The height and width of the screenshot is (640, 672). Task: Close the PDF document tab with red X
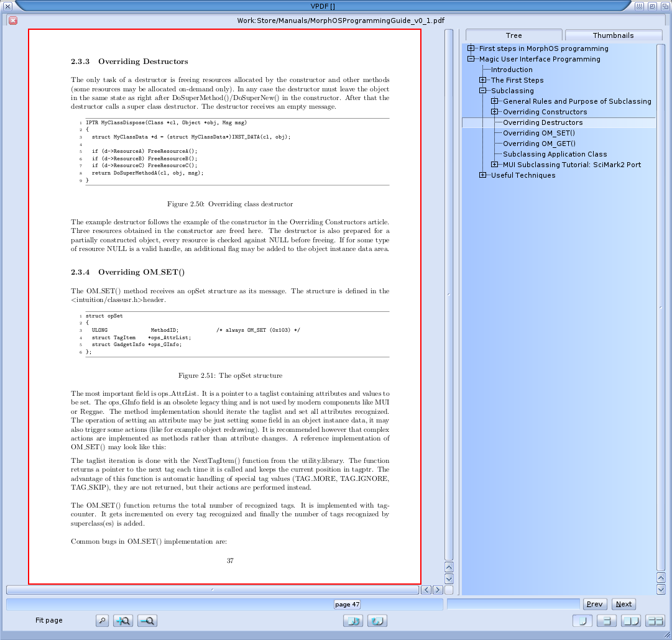pos(13,20)
